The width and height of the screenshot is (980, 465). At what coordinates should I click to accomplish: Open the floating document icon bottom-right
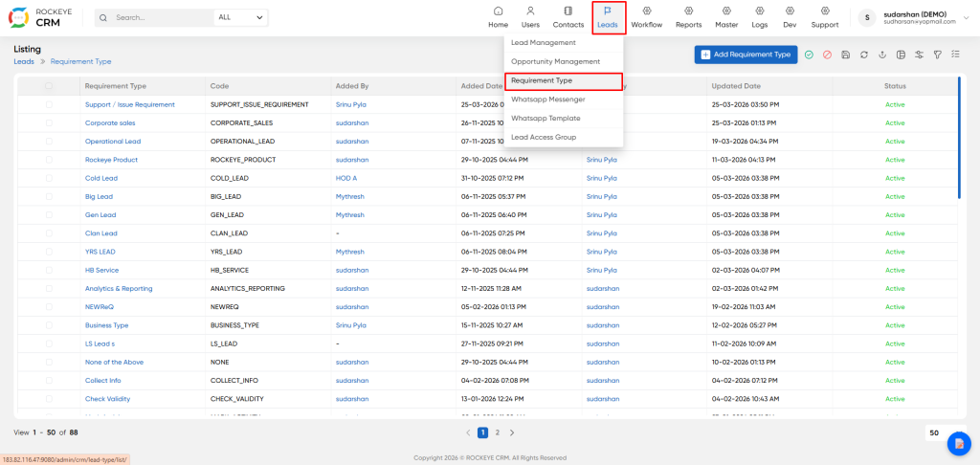[959, 444]
